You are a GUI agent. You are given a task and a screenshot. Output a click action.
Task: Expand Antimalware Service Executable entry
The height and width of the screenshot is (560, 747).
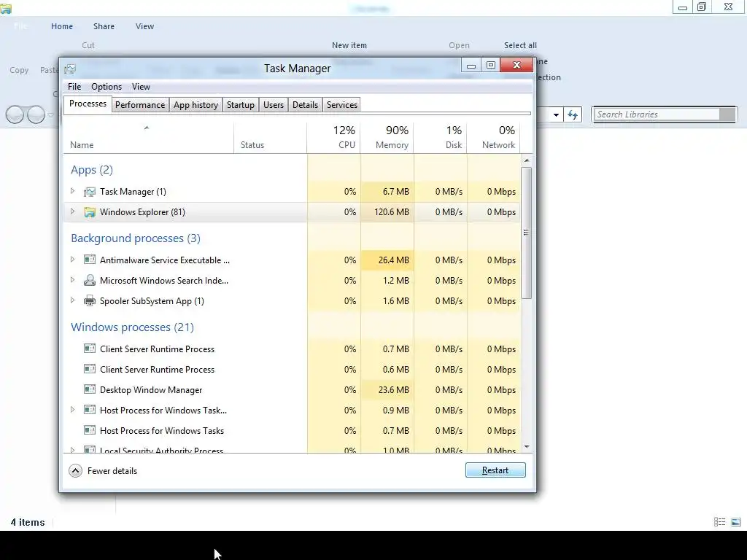click(x=72, y=260)
